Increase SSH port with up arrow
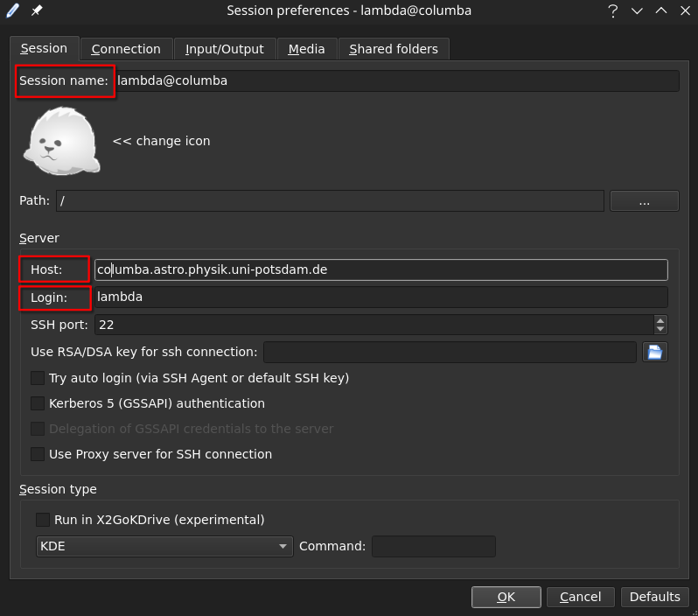Viewport: 698px width, 616px height. tap(660, 319)
